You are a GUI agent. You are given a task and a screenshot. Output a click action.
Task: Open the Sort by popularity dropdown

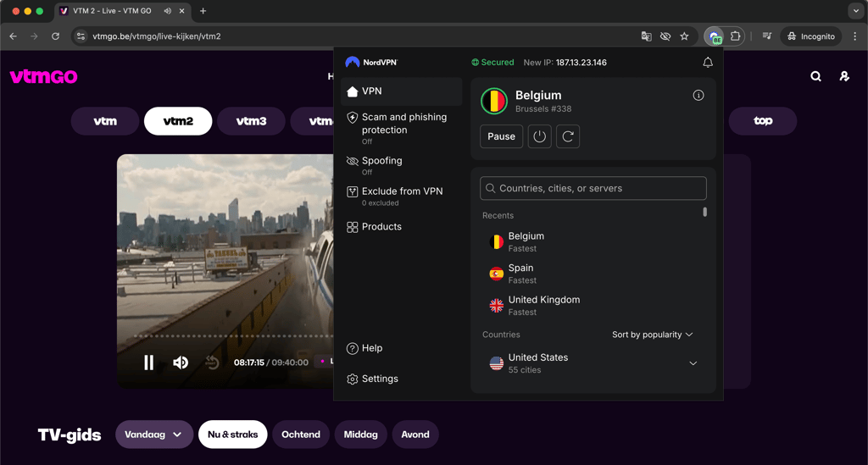(x=652, y=335)
